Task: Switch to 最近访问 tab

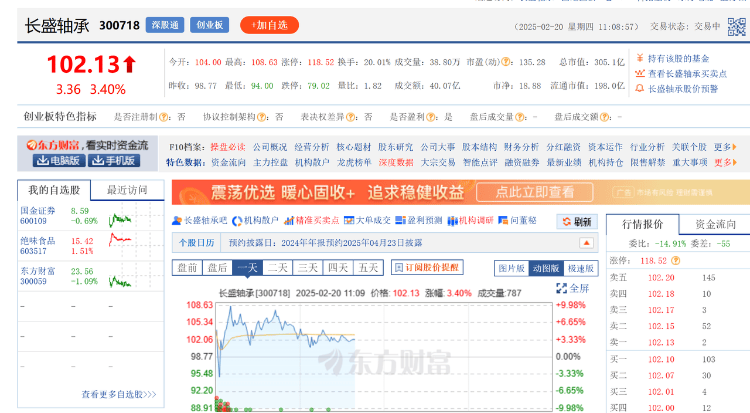Action: click(x=127, y=190)
